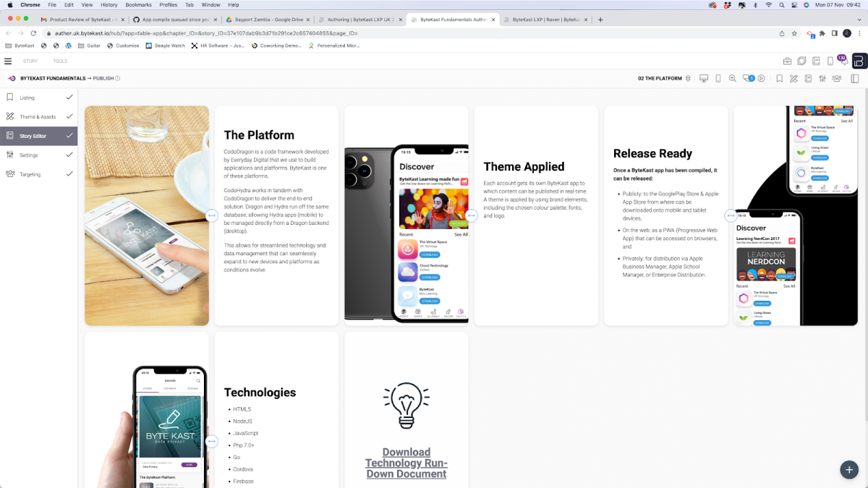The image size is (868, 488).
Task: Toggle the Story Editor checkmark
Action: [69, 135]
